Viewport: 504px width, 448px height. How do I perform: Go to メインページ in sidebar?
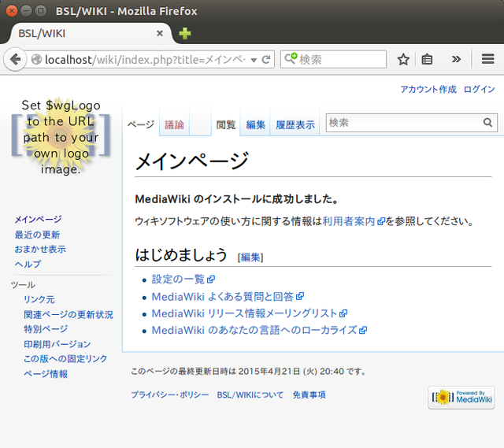(38, 220)
